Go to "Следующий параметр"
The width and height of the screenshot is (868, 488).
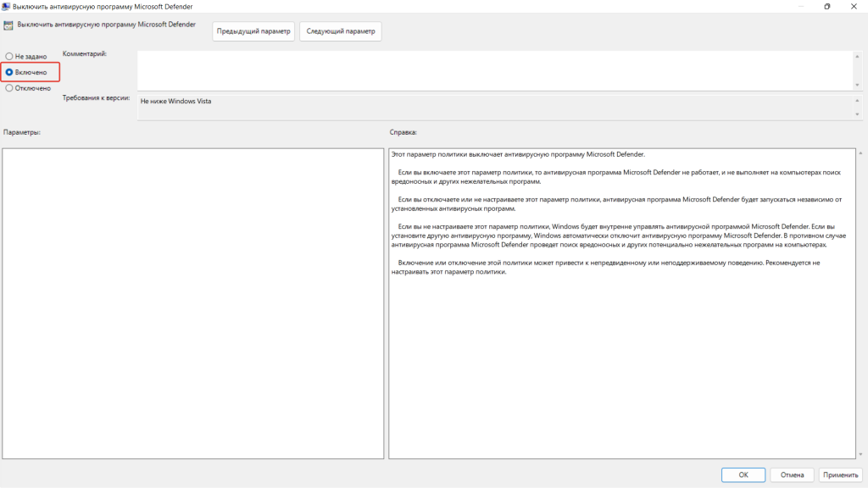pos(340,31)
